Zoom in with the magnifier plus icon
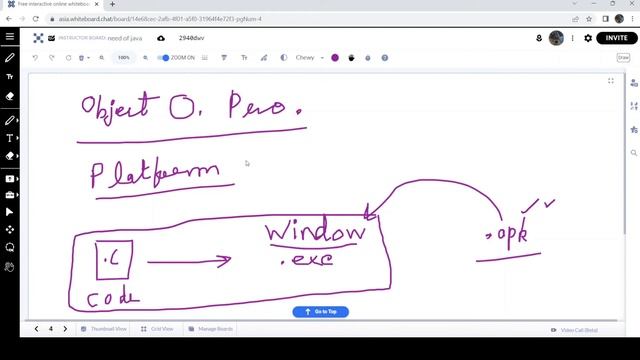640x360 pixels. 145,58
